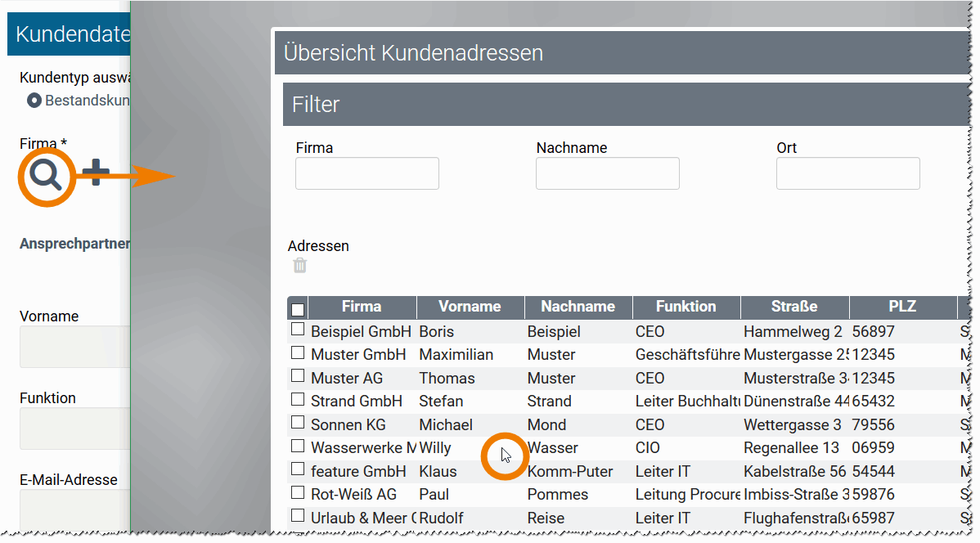
Task: Sort the table by the Nachname column
Action: coord(578,307)
